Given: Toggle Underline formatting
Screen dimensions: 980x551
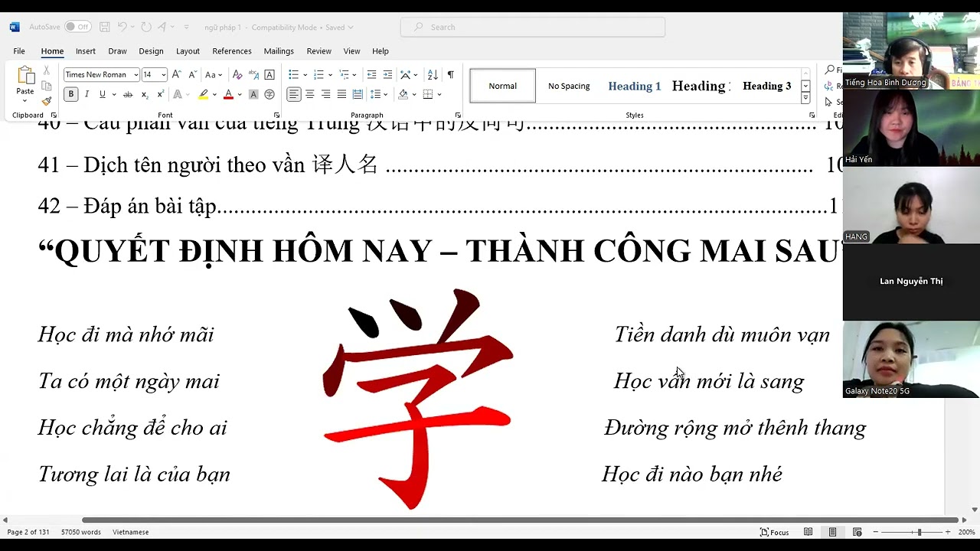Looking at the screenshot, I should click(102, 94).
